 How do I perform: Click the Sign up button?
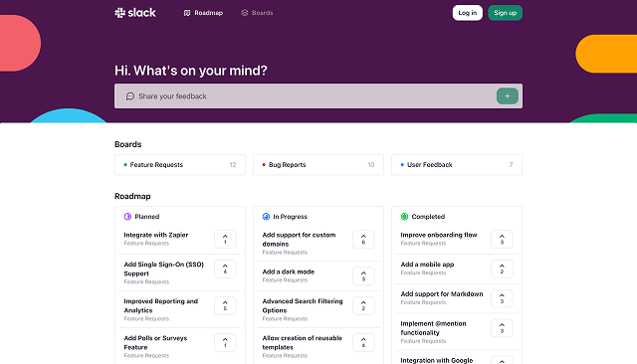click(x=505, y=13)
